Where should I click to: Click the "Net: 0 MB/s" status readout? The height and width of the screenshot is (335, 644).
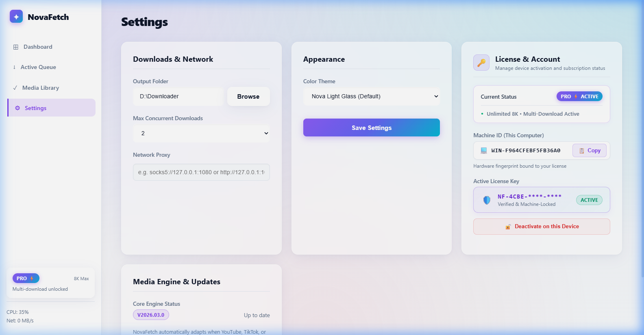coord(20,321)
